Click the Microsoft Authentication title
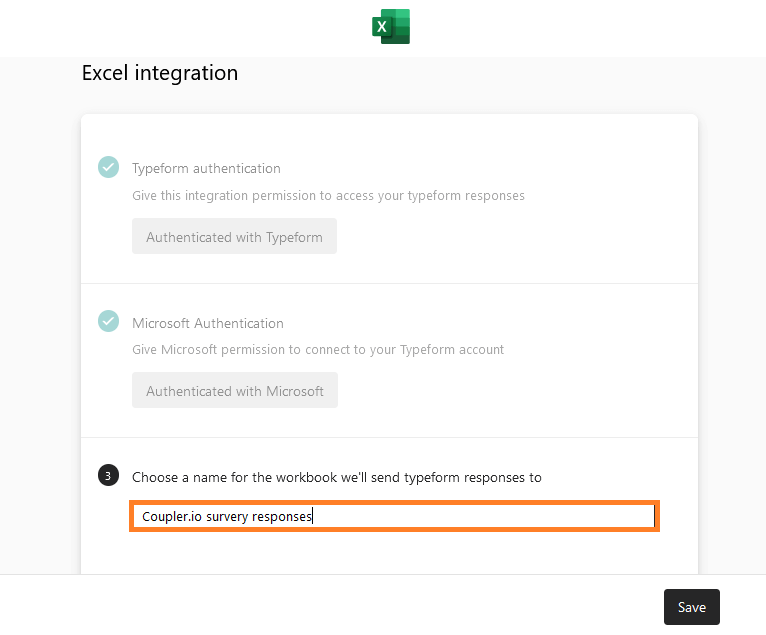 pyautogui.click(x=208, y=323)
